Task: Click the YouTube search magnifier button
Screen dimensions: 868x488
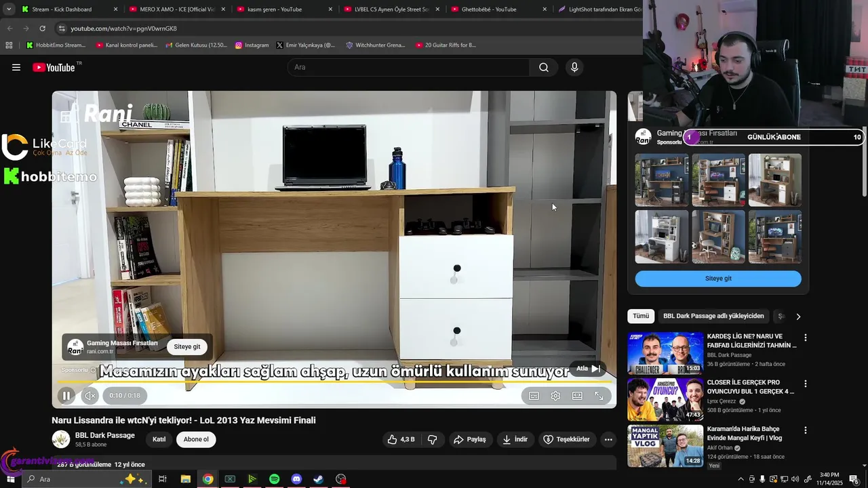Action: pyautogui.click(x=544, y=67)
